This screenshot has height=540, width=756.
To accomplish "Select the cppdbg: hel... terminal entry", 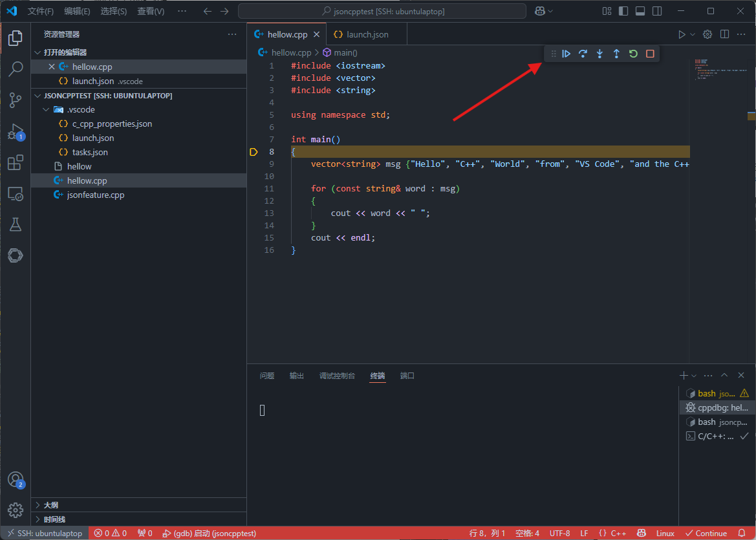I will 718,407.
